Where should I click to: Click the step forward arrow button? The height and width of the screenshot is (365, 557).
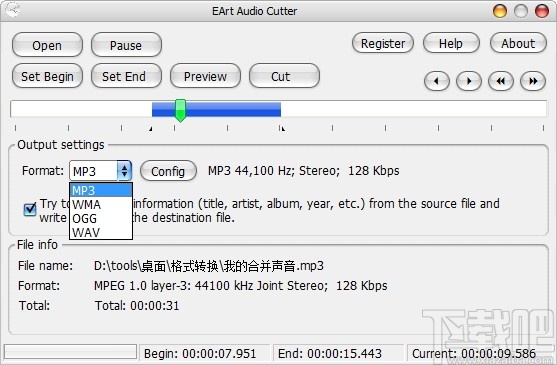click(x=469, y=81)
